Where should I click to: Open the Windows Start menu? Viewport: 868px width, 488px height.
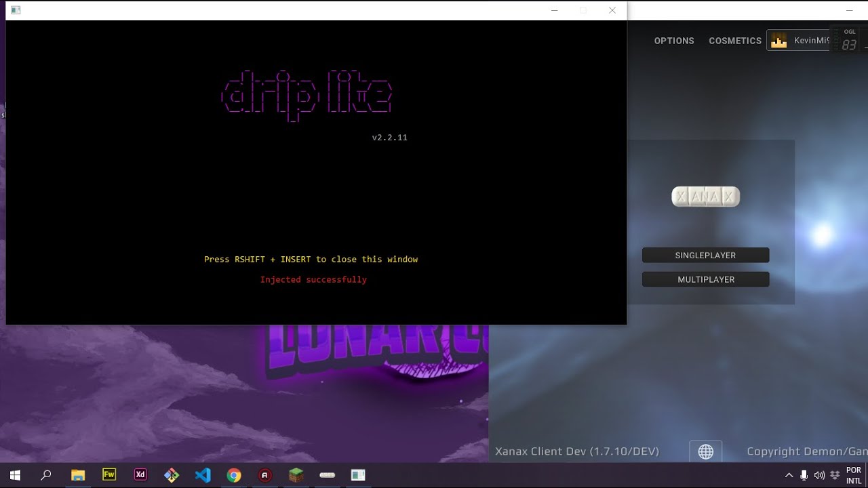point(15,475)
